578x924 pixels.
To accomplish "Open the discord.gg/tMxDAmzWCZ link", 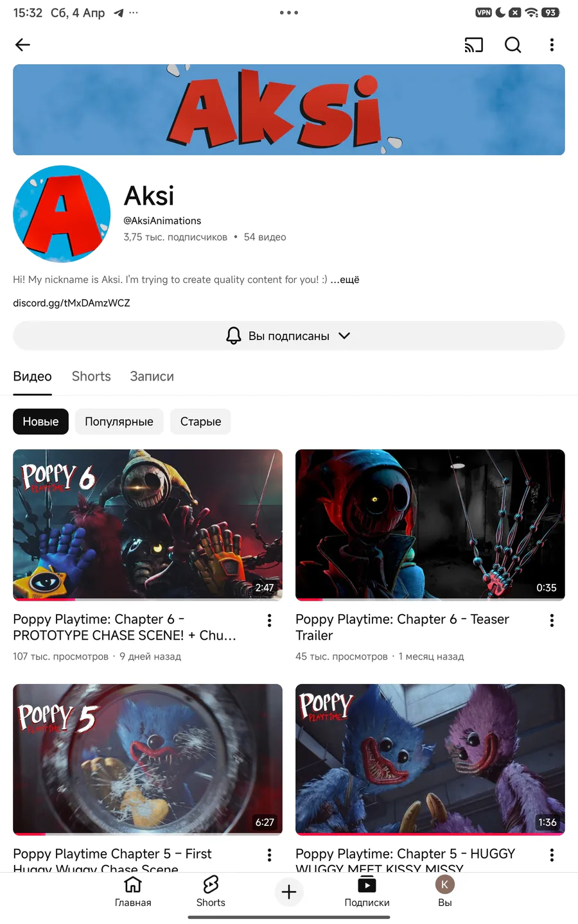I will [x=71, y=303].
